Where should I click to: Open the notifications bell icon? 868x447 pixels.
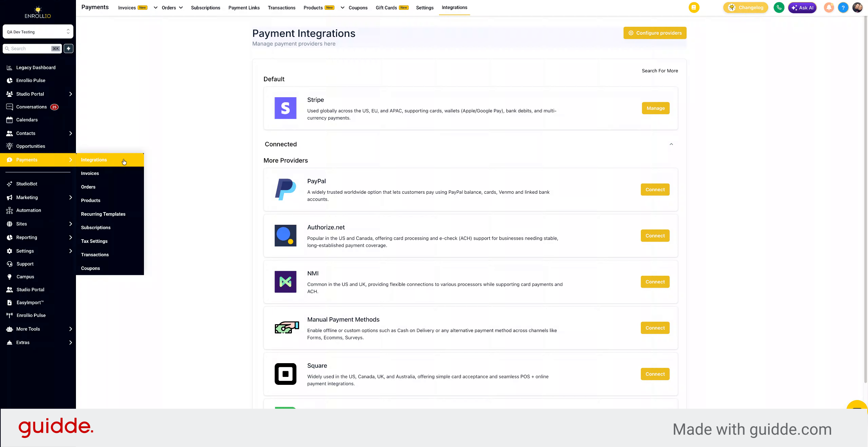[x=829, y=8]
